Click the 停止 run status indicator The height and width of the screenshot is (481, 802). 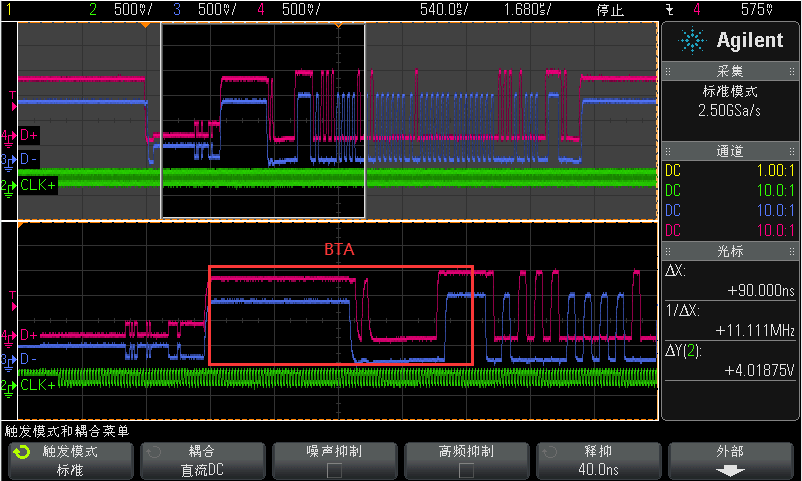click(x=609, y=10)
